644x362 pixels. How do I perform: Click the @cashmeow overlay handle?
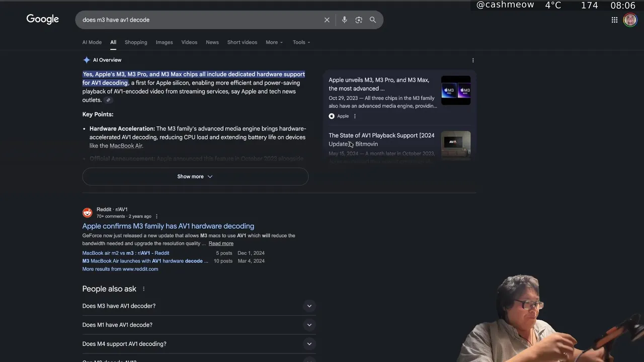(x=505, y=5)
